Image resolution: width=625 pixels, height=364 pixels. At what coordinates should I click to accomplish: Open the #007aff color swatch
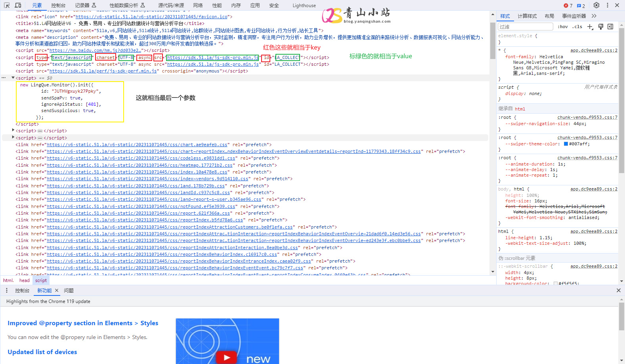point(566,144)
